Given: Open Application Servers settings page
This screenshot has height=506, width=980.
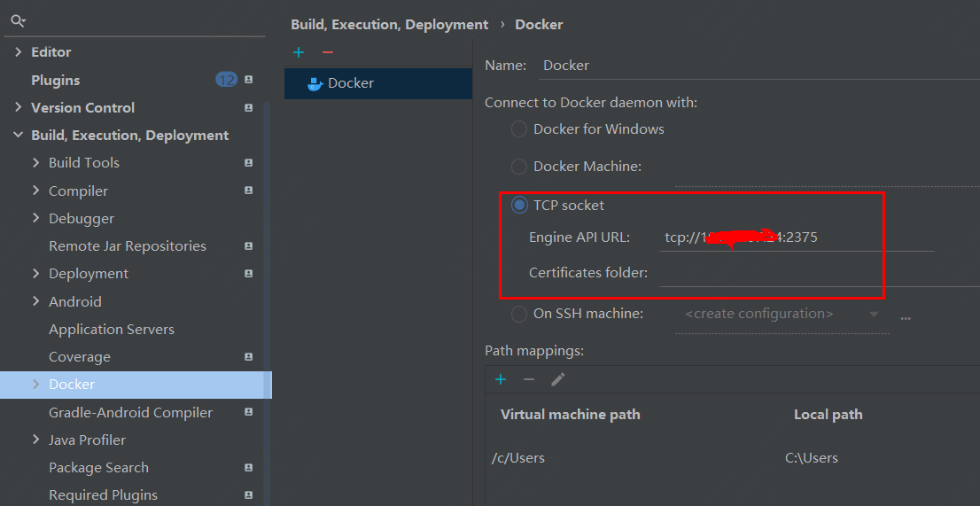Looking at the screenshot, I should coord(112,330).
